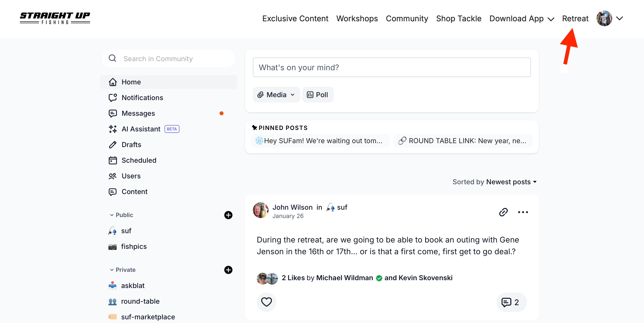Open the AI Assistant beta
This screenshot has width=644, height=323.
pos(141,129)
